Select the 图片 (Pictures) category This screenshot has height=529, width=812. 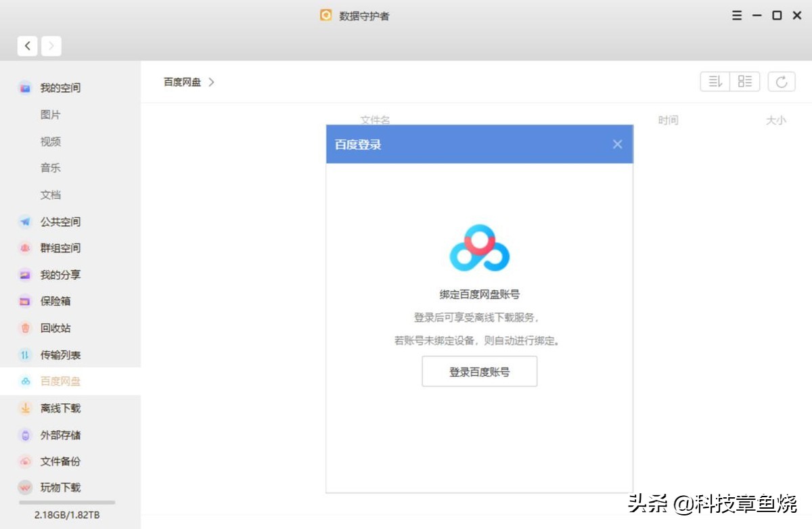click(x=50, y=114)
